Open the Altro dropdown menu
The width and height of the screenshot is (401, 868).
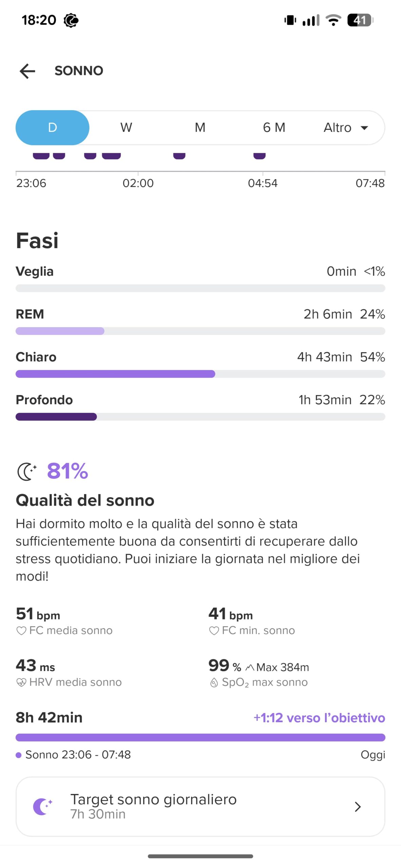[x=346, y=128]
